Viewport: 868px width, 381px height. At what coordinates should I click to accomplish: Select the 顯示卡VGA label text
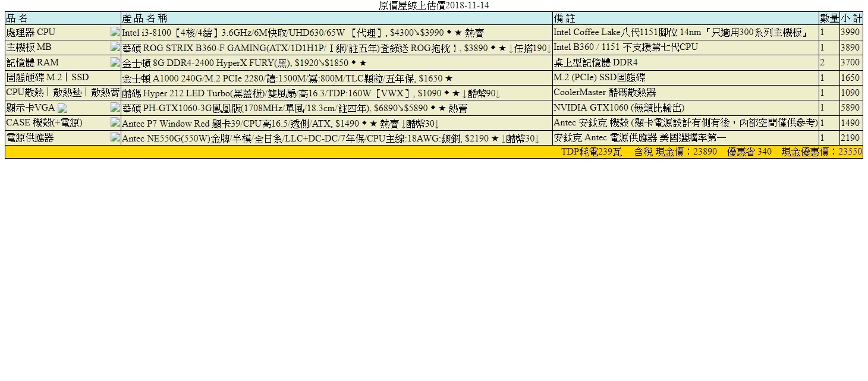[30, 108]
